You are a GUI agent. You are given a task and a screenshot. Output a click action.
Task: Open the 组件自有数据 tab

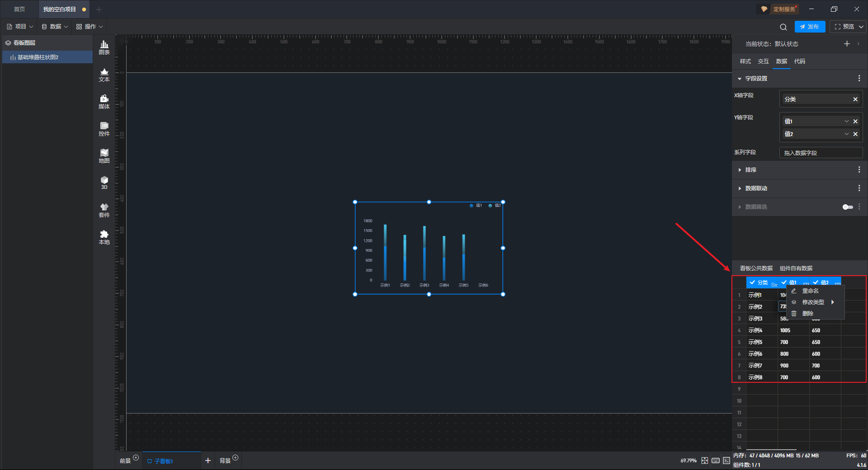tap(796, 268)
